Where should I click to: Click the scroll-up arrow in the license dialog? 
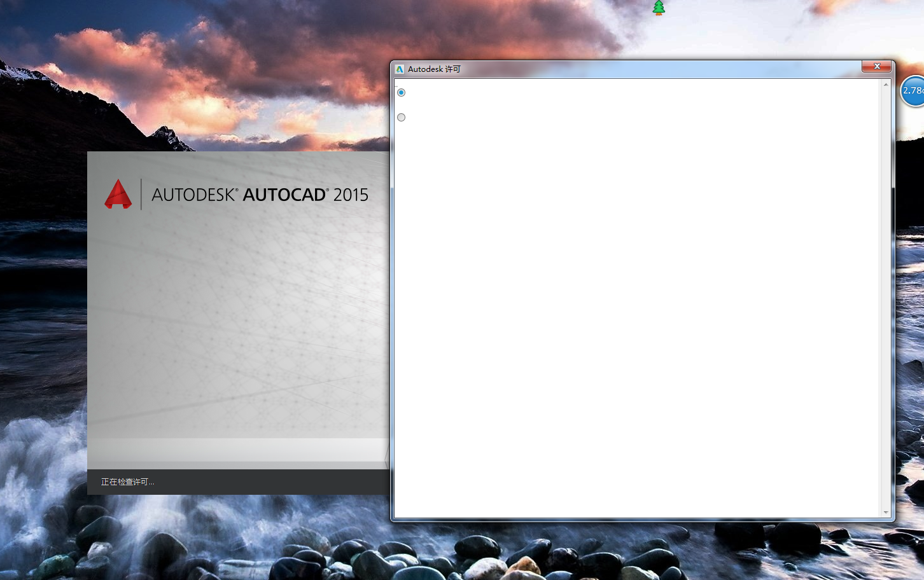885,85
